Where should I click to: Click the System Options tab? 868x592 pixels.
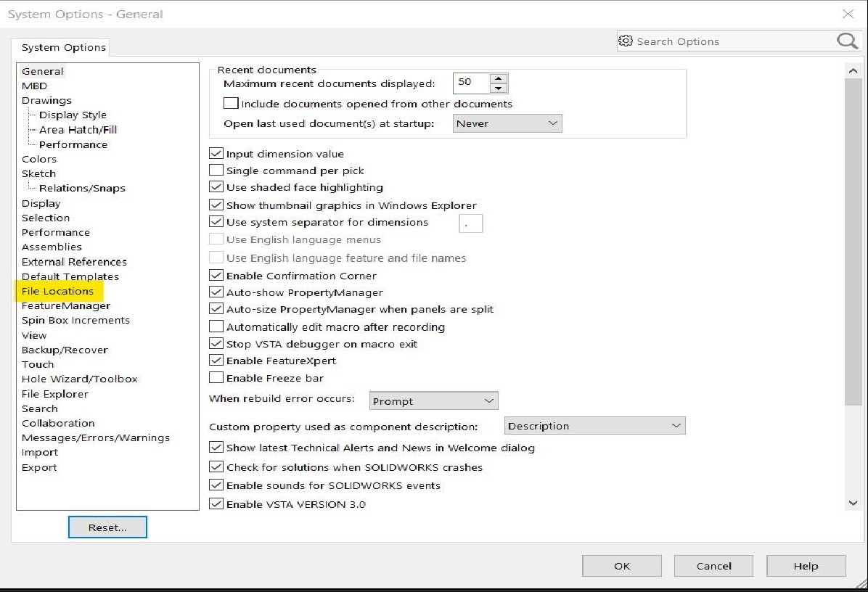64,48
